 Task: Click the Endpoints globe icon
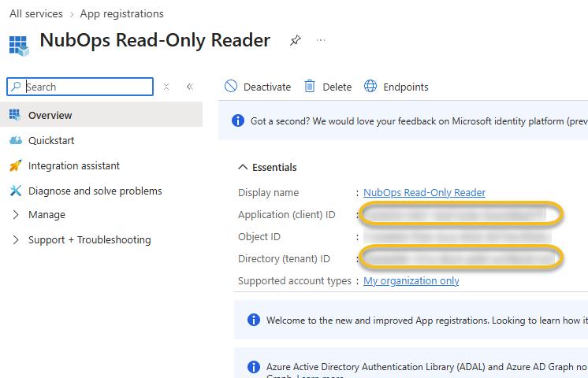coord(370,86)
